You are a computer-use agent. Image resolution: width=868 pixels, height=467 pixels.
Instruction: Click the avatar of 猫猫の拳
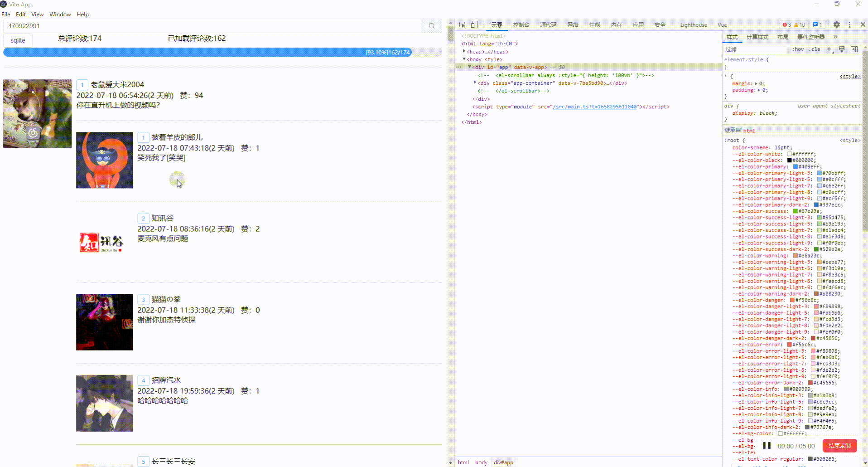(x=104, y=322)
